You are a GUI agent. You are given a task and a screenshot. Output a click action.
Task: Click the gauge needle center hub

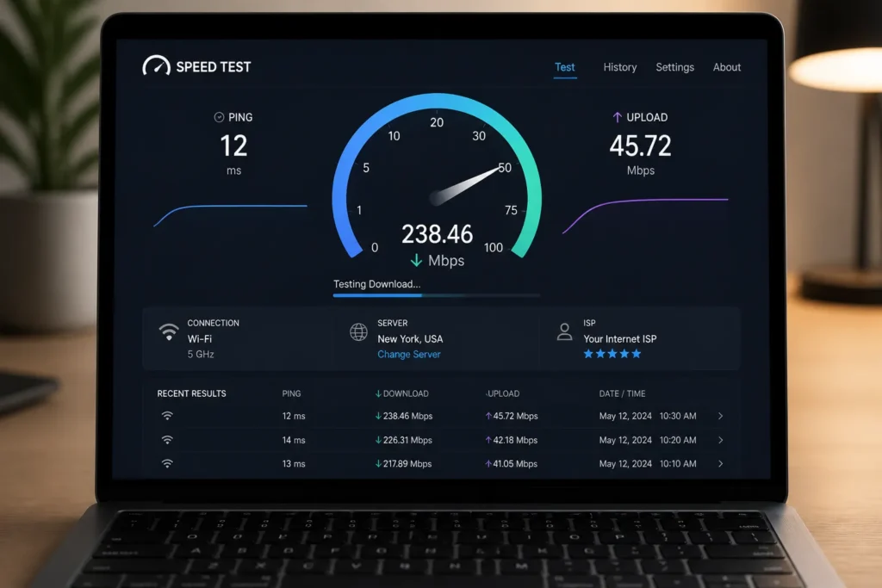click(437, 198)
